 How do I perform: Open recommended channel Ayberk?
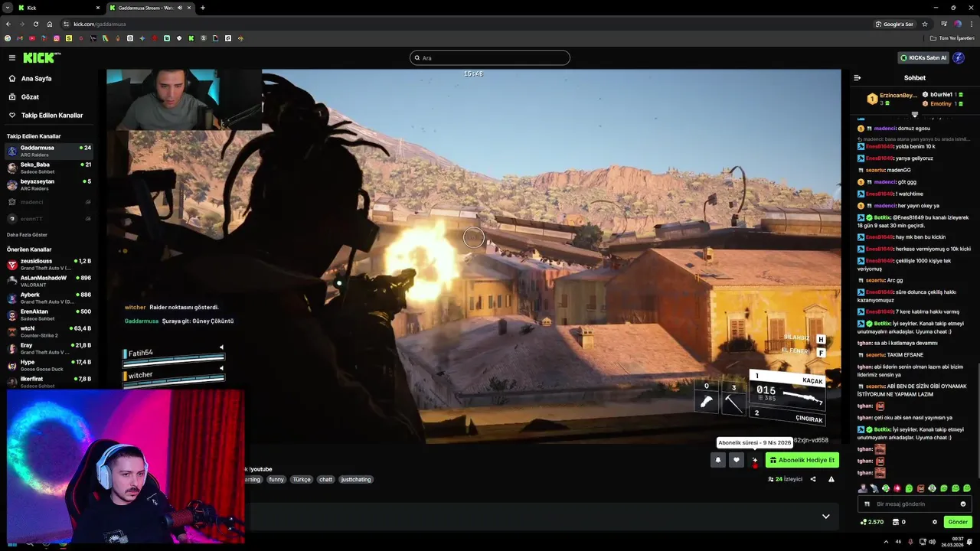click(49, 298)
